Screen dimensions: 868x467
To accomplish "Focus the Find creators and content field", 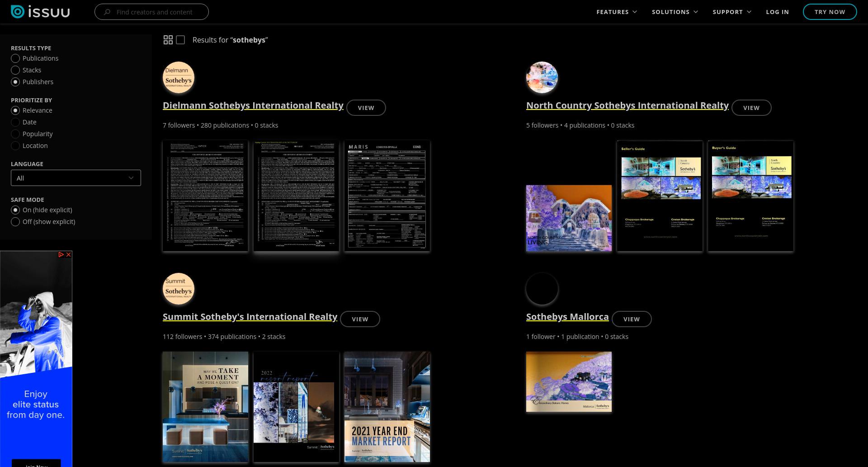I will pyautogui.click(x=151, y=12).
